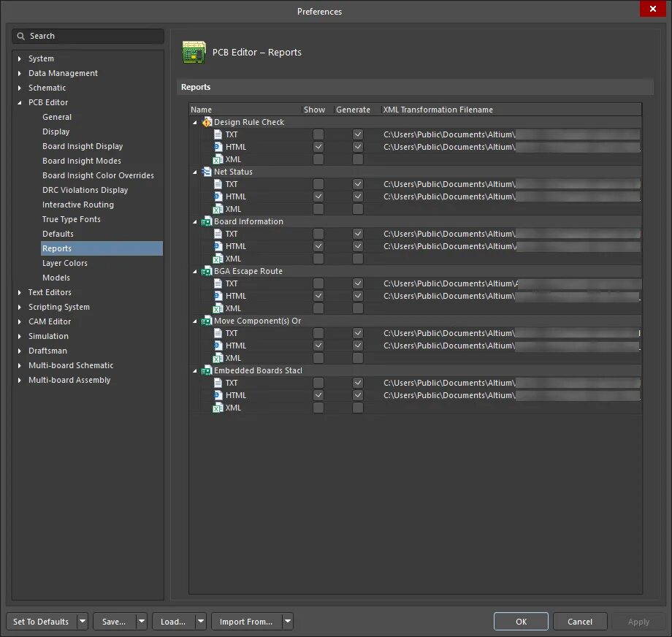Open the Import From dropdown arrow

click(x=288, y=621)
